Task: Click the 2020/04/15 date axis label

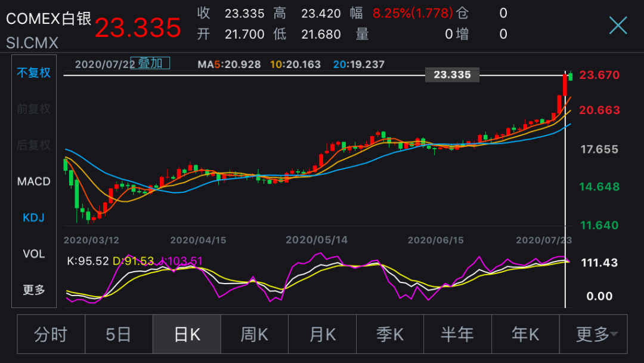Action: (x=198, y=240)
